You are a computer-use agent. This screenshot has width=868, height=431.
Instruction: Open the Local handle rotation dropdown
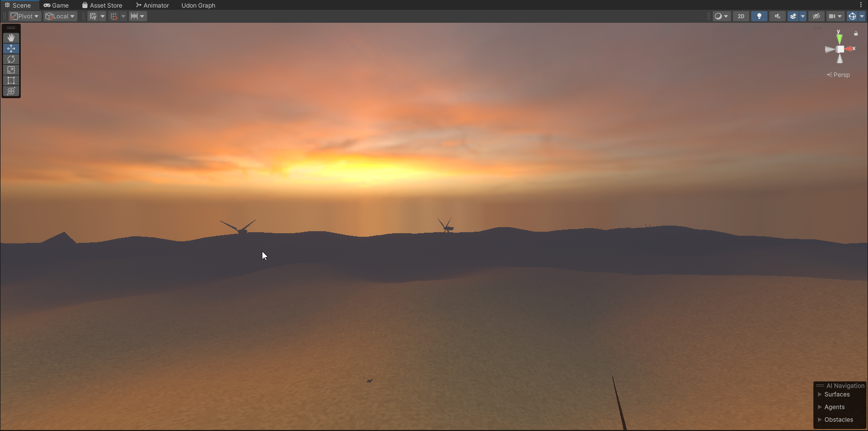pos(60,16)
